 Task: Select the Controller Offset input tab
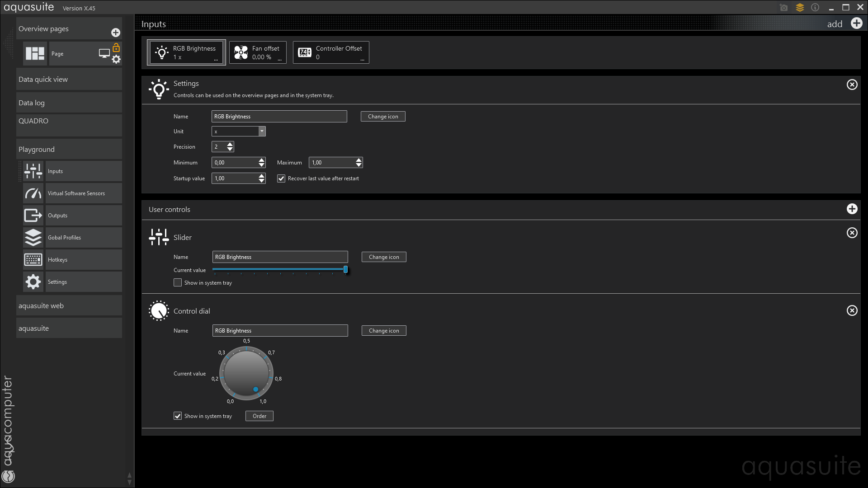[x=331, y=52]
